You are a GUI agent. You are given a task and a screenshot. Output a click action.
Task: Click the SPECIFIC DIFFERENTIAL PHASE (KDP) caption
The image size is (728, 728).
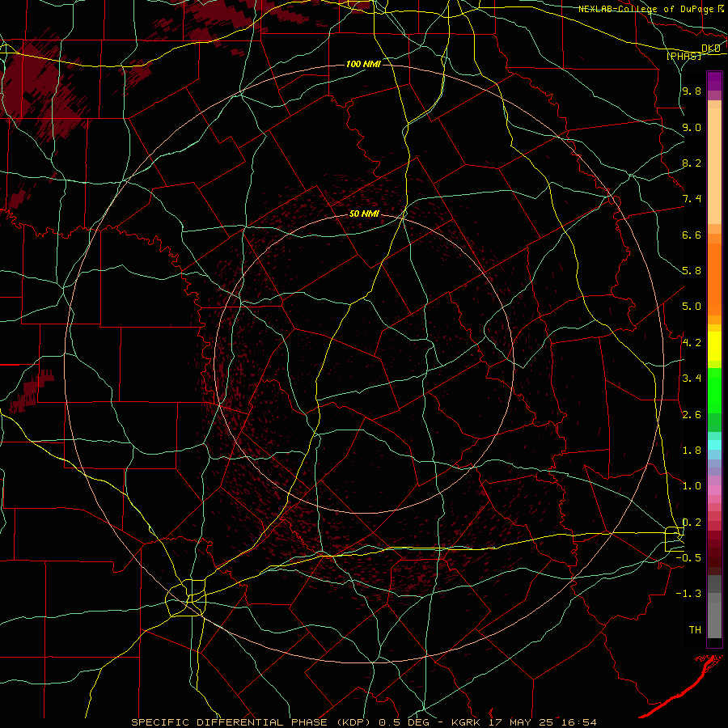(x=251, y=722)
